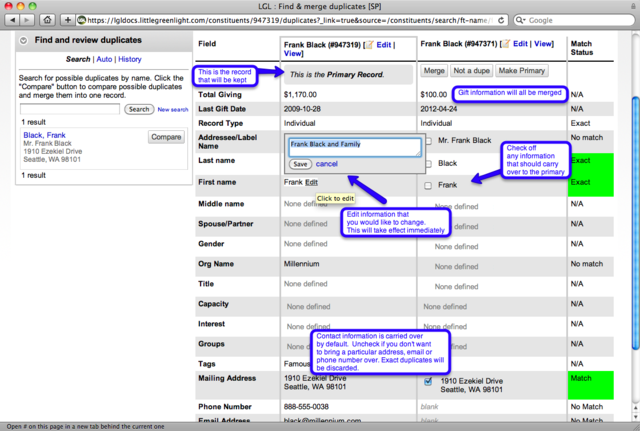Click the duplicate name search field
This screenshot has width=640, height=431.
point(70,109)
